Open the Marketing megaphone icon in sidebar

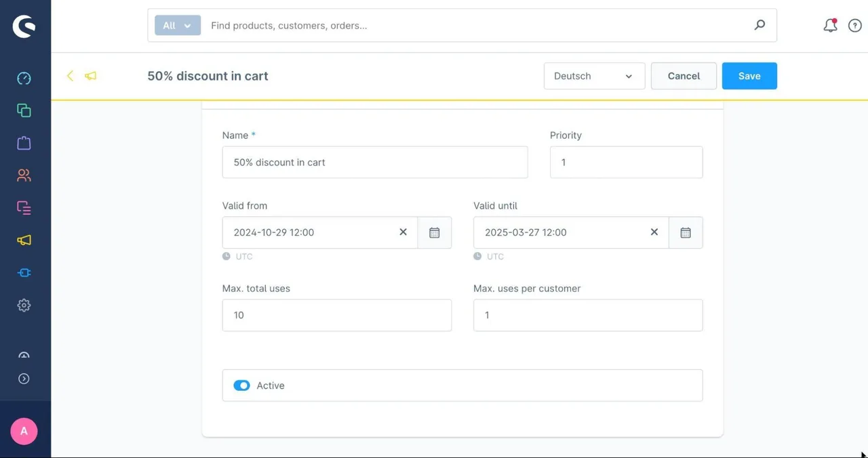click(x=24, y=241)
